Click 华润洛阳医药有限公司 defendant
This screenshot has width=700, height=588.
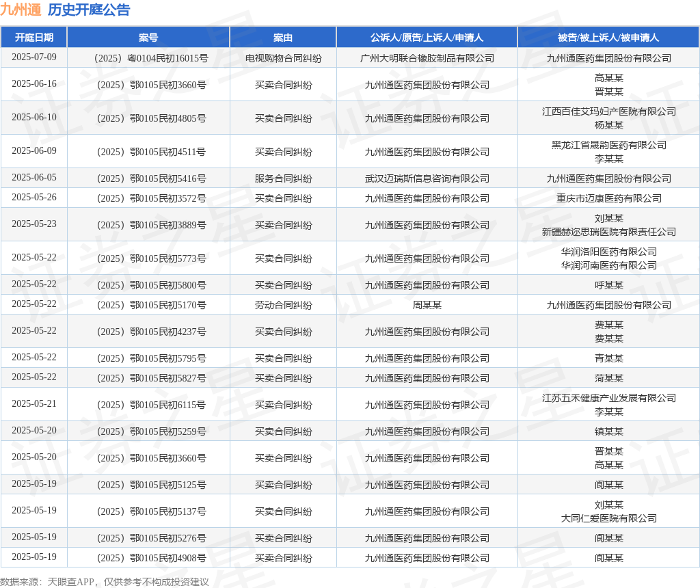tap(609, 252)
